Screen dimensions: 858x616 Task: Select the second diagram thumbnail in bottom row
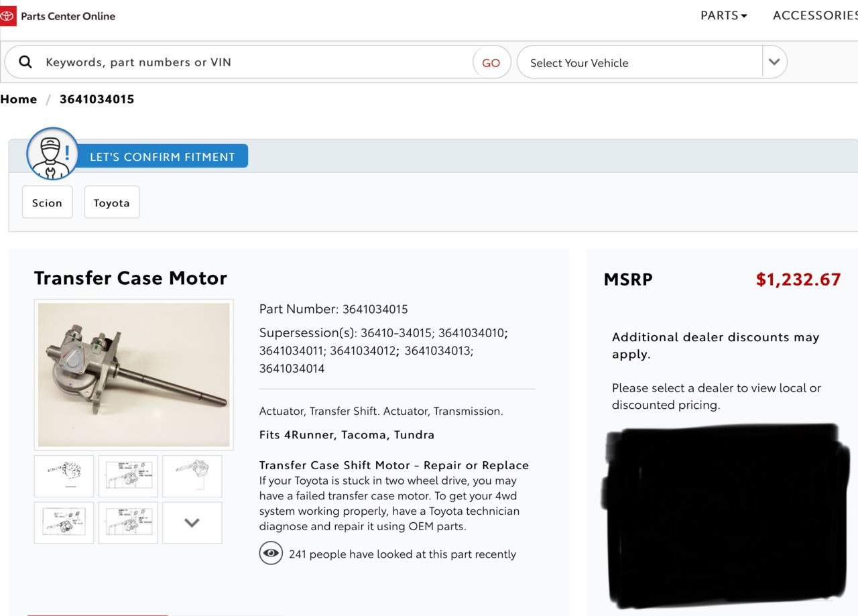point(128,523)
